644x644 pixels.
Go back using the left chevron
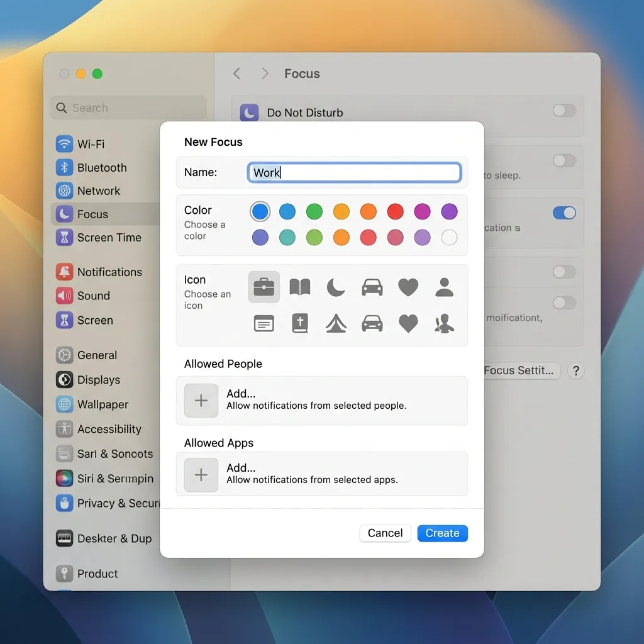[236, 74]
